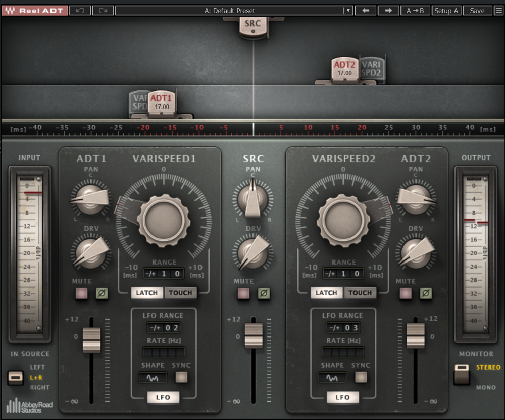The height and width of the screenshot is (420, 505).
Task: Set input source to LEFT
Action: pos(37,367)
